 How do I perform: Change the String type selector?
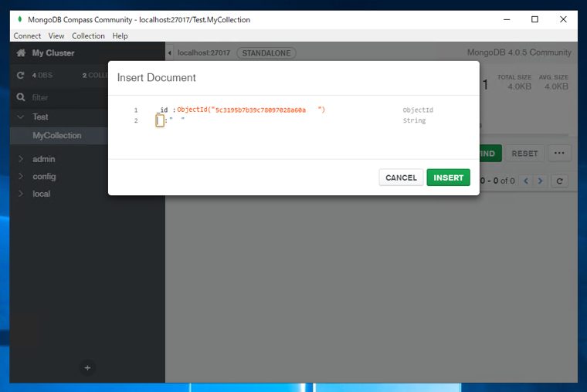pyautogui.click(x=414, y=120)
